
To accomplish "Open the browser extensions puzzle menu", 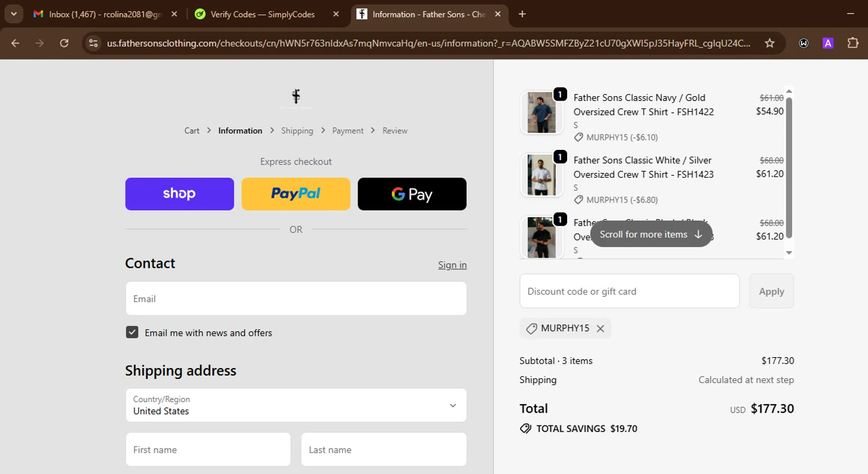I will click(852, 43).
